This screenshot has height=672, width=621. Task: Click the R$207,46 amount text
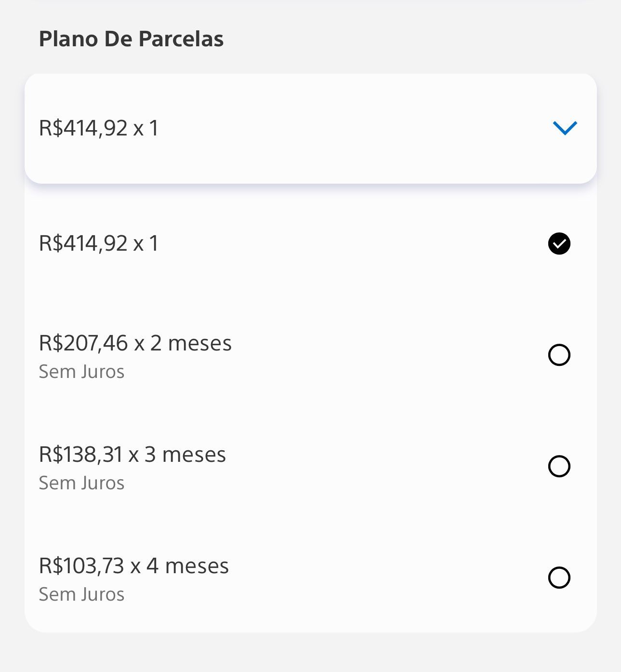point(83,343)
